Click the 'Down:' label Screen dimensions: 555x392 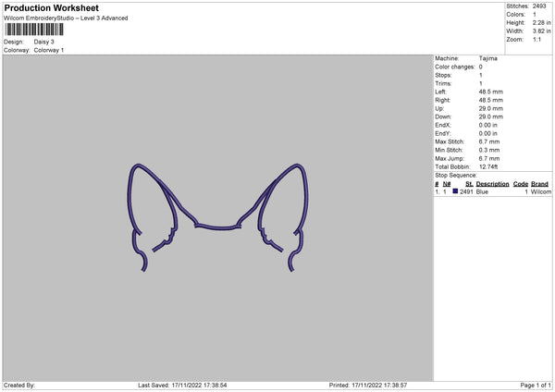[x=443, y=116]
